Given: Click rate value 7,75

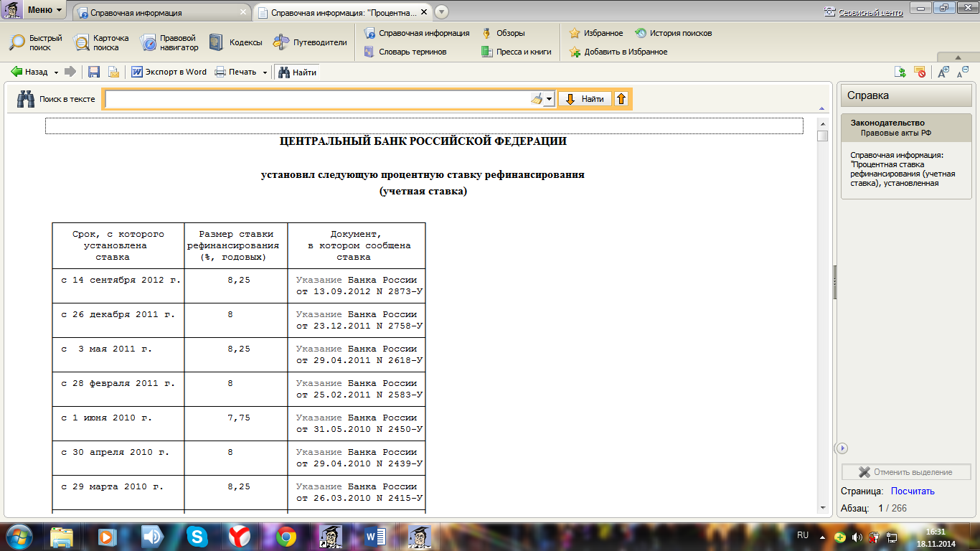Looking at the screenshot, I should [x=239, y=418].
